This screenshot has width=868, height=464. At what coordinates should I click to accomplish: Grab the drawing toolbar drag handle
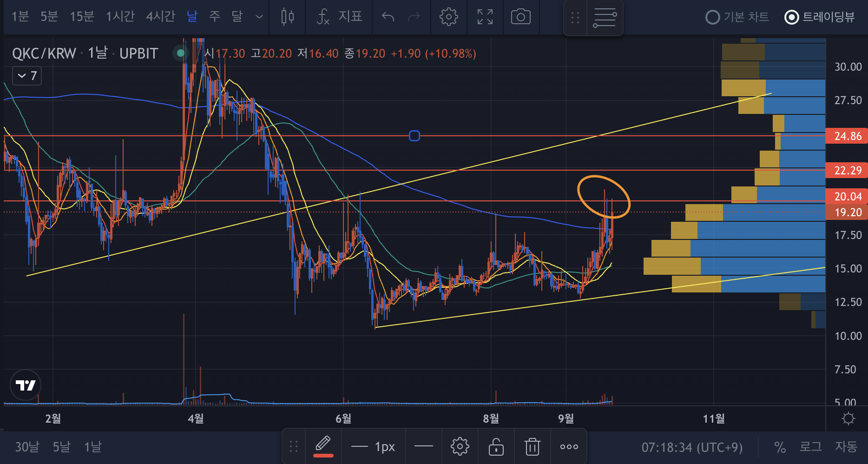click(x=294, y=447)
